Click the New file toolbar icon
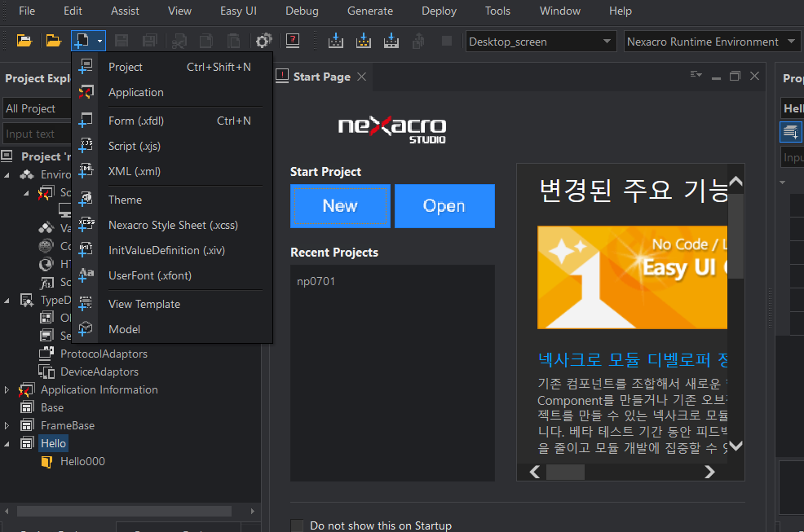This screenshot has width=804, height=532. (82, 41)
